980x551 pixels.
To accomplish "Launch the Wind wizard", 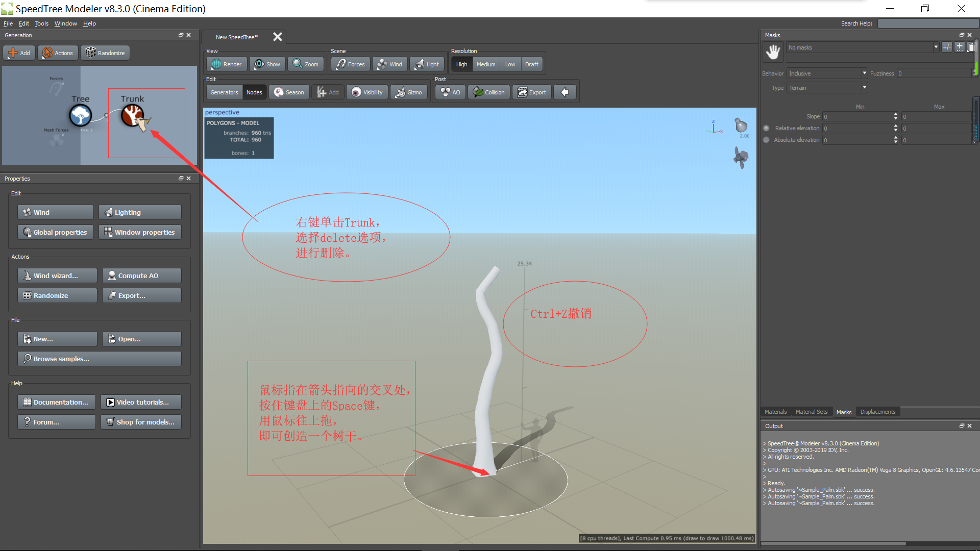I will [57, 275].
